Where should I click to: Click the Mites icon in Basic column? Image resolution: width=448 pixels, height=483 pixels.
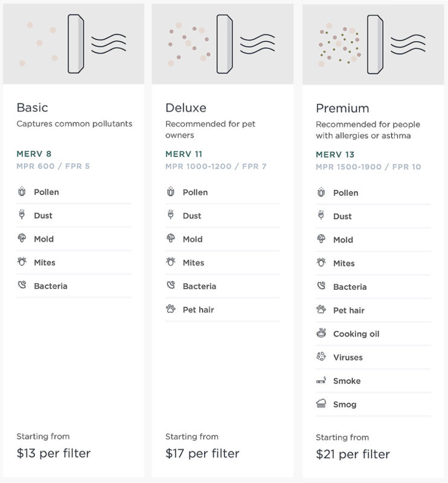click(x=22, y=262)
